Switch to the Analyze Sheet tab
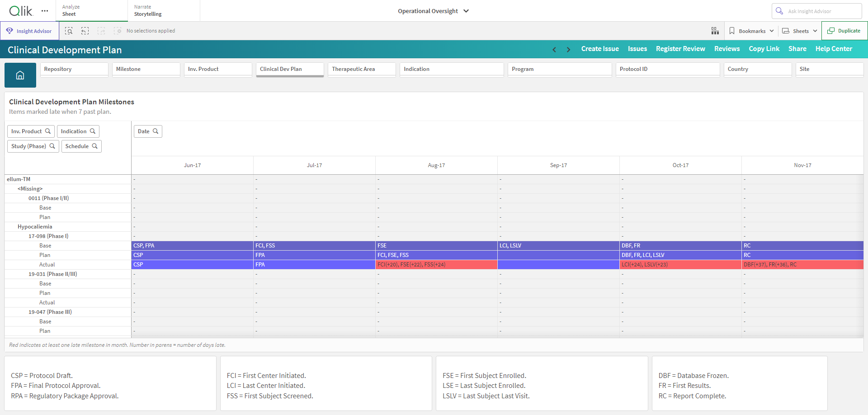This screenshot has height=415, width=868. point(92,11)
